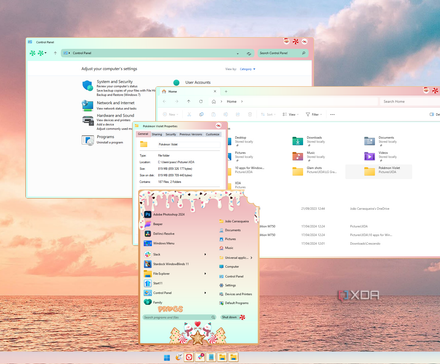The image size is (440, 364).
Task: Open Family app in Start menu
Action: 153,302
